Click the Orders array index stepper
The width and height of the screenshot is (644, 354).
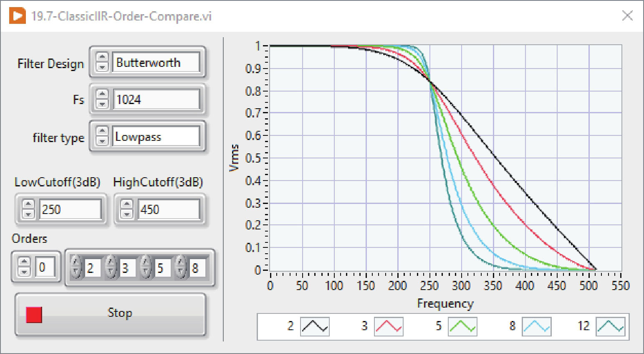pos(24,267)
